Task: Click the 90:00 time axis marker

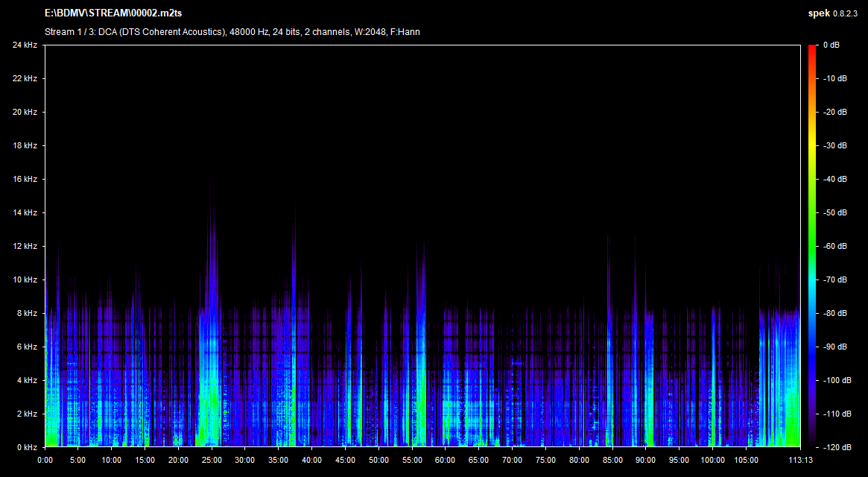Action: coord(645,460)
